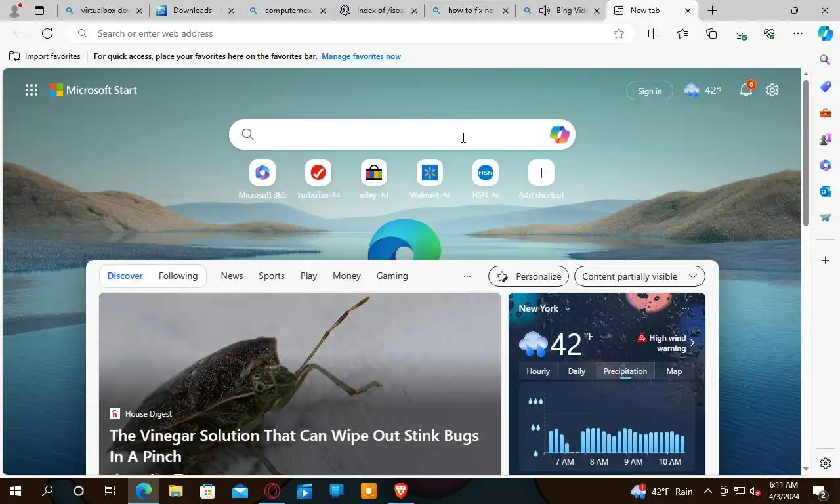Click Manage favorites now link
This screenshot has height=504, width=840.
point(361,56)
